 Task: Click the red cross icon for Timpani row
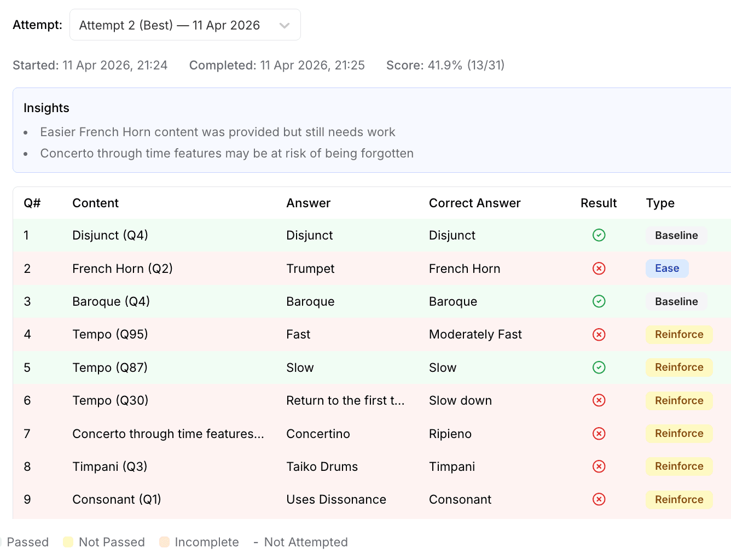point(599,466)
